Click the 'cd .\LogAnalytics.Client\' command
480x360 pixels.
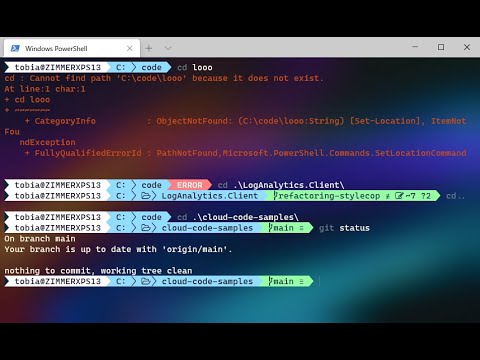click(x=281, y=185)
